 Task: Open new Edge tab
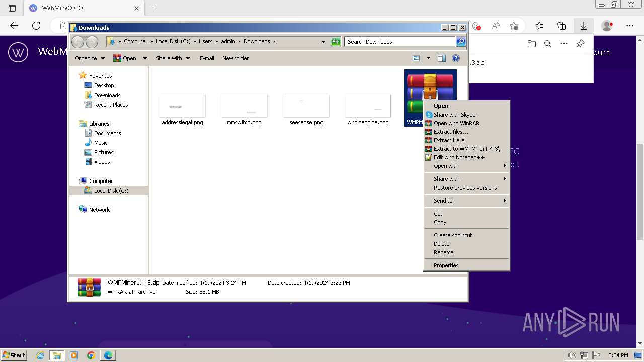(x=153, y=8)
